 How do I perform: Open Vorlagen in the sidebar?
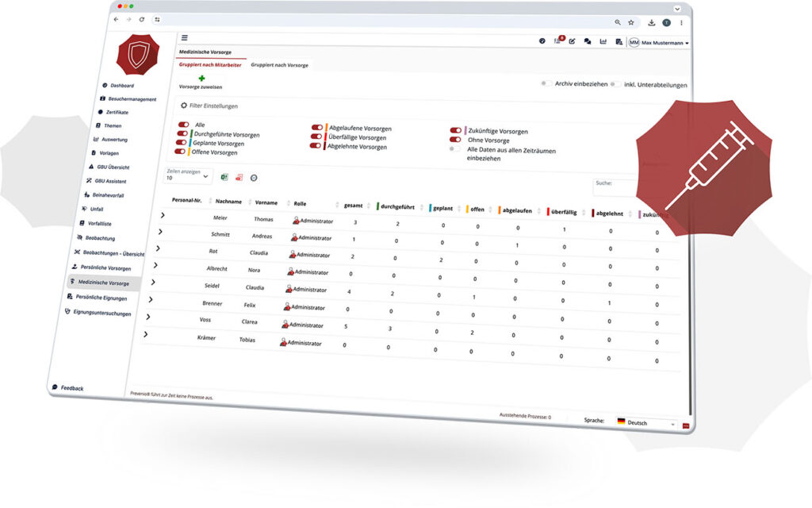pyautogui.click(x=105, y=153)
